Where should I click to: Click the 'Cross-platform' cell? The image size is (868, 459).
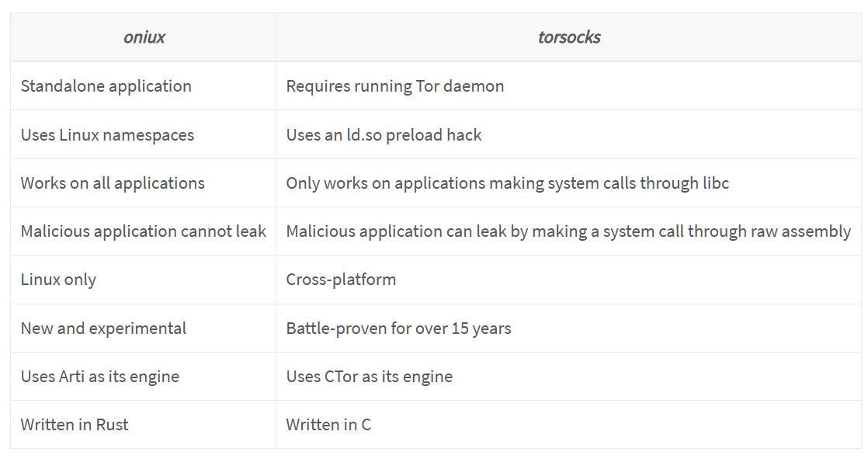click(341, 280)
